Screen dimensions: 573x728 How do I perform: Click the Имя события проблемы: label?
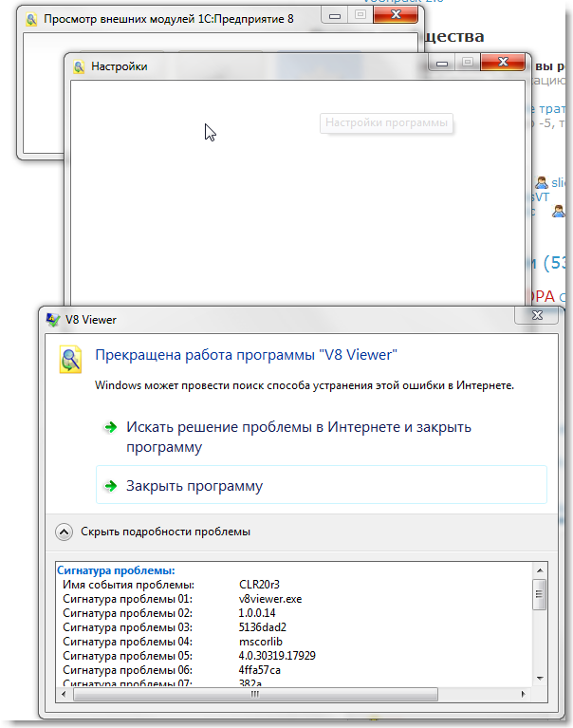(128, 585)
